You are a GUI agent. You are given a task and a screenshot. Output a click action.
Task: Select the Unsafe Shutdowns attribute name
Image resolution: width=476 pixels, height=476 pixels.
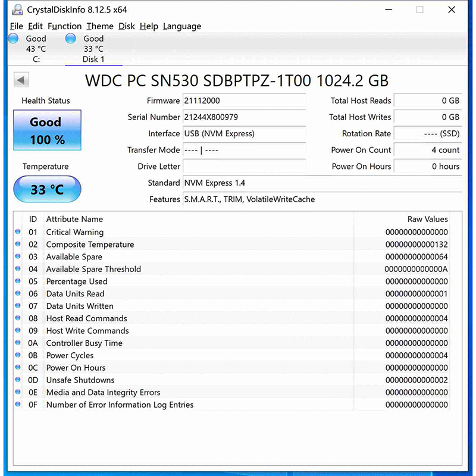pos(80,380)
